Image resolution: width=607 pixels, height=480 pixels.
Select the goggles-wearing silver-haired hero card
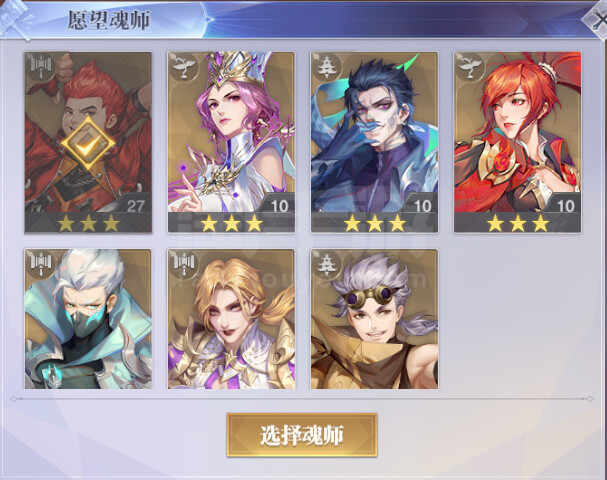point(374,319)
